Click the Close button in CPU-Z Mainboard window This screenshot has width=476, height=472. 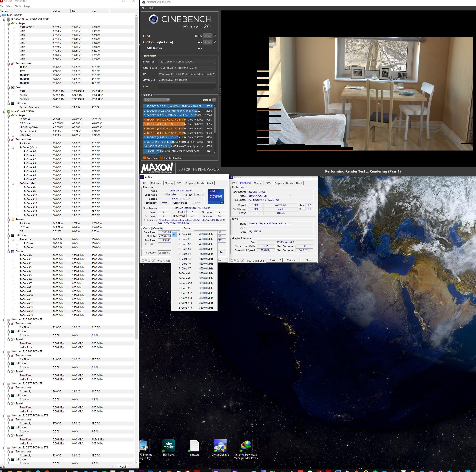click(x=308, y=260)
